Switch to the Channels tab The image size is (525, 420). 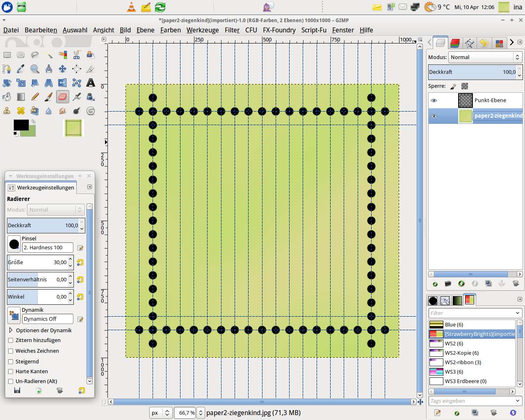[x=455, y=43]
